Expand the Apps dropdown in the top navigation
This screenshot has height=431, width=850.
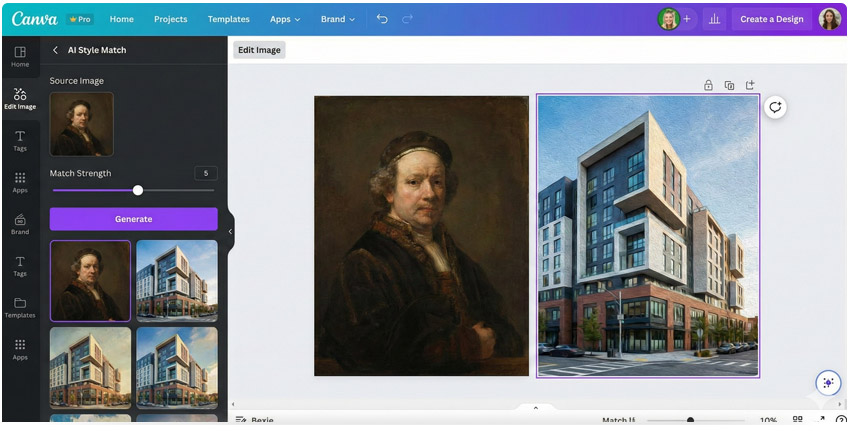point(285,19)
